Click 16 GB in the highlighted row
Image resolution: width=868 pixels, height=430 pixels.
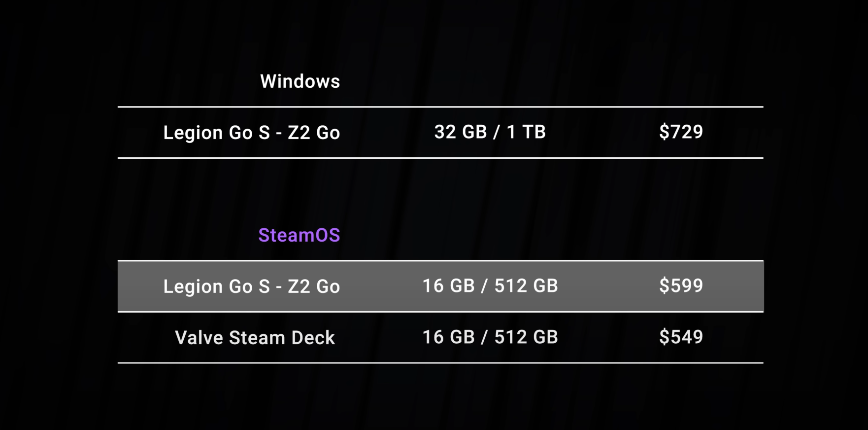[448, 286]
